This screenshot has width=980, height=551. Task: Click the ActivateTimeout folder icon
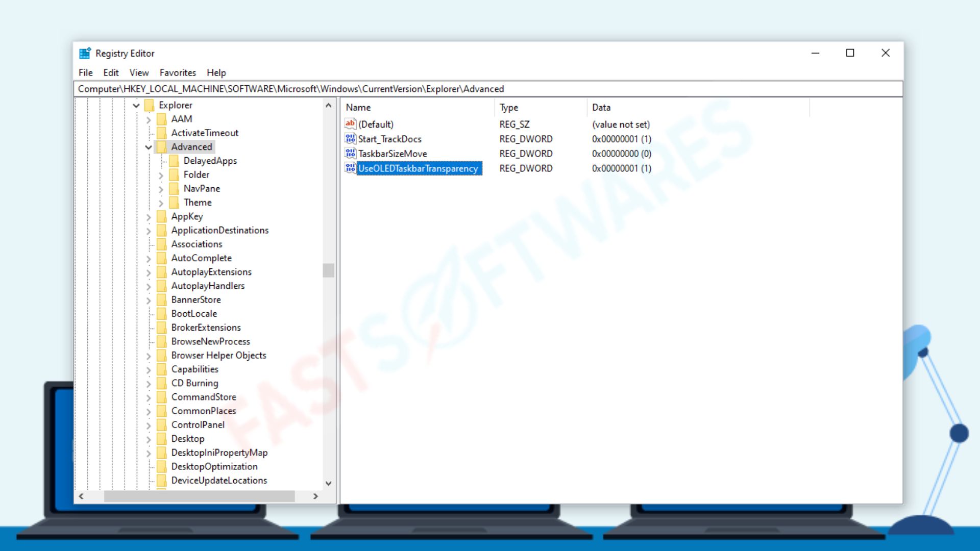point(162,133)
